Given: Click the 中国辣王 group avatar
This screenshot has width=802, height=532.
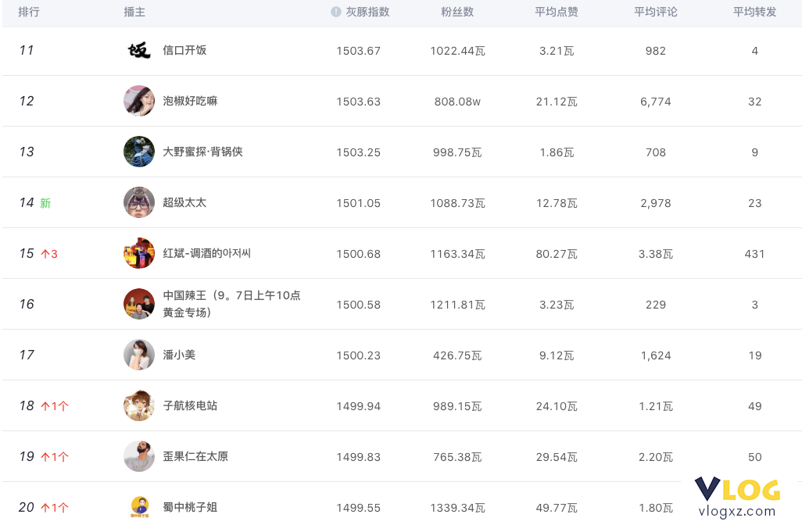Looking at the screenshot, I should click(x=139, y=304).
